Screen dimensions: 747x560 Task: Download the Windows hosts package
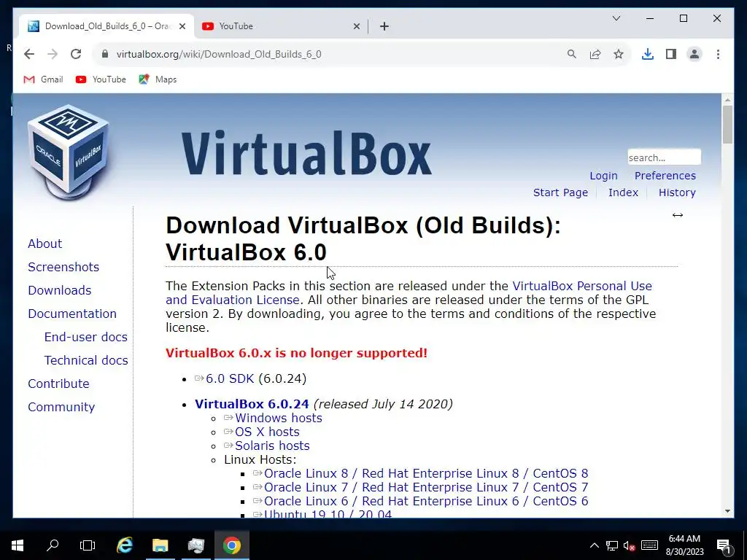279,418
